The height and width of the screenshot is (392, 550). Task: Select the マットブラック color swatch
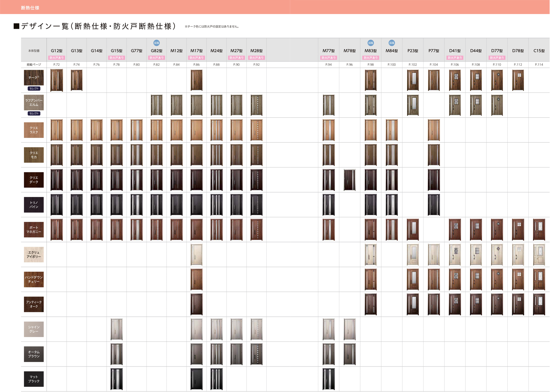[x=34, y=379]
